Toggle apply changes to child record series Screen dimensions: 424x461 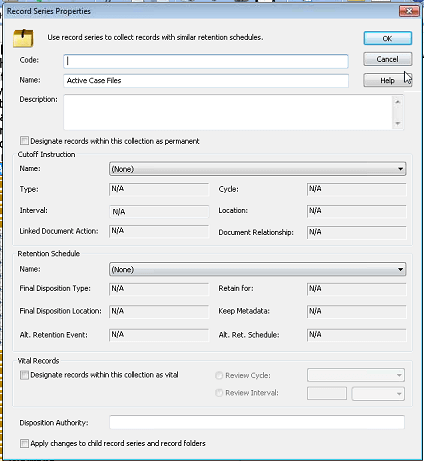[24, 443]
